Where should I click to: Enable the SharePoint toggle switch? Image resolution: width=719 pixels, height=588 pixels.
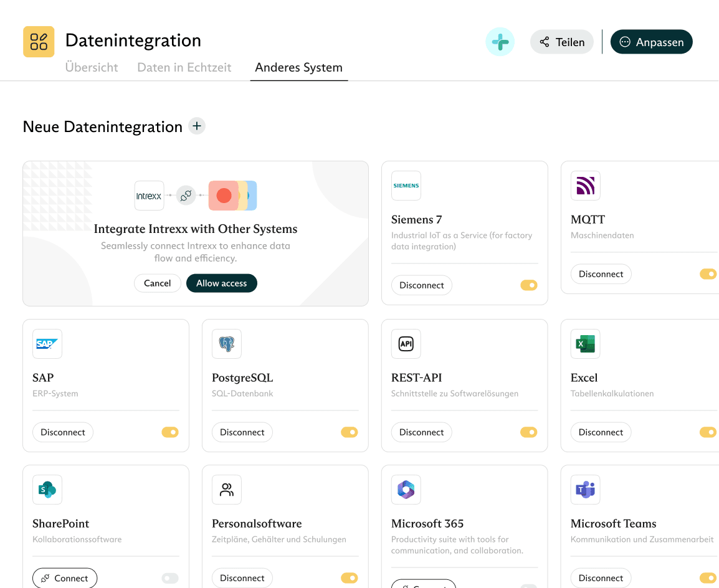(x=170, y=578)
